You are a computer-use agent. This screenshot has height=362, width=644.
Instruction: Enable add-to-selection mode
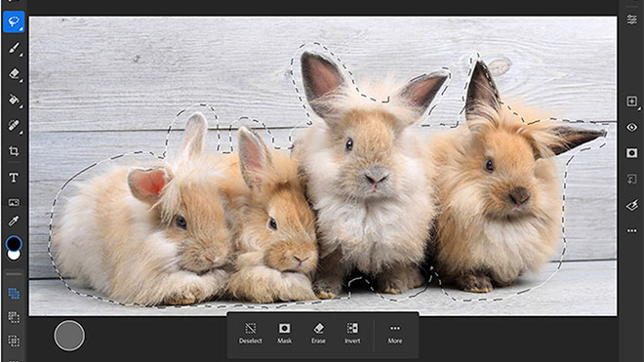coord(14,294)
